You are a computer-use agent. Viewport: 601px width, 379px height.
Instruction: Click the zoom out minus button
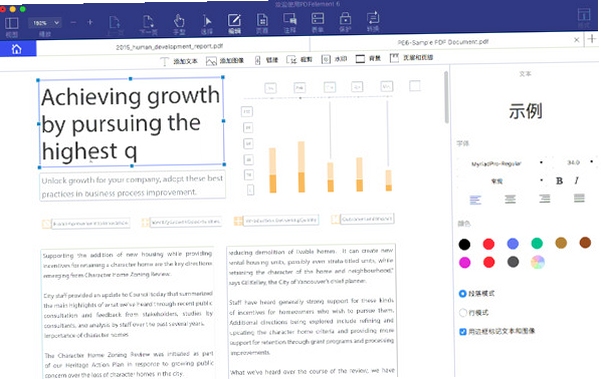pos(73,23)
